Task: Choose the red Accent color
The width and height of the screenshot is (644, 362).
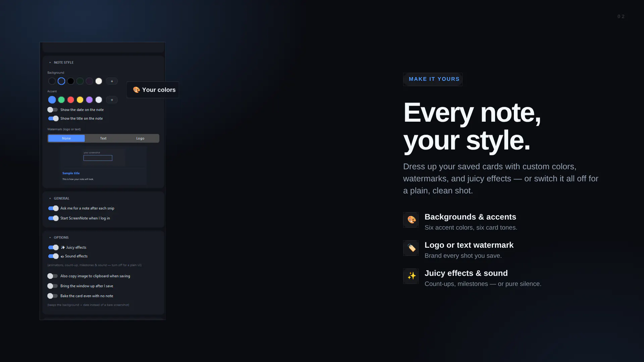Action: click(x=71, y=100)
